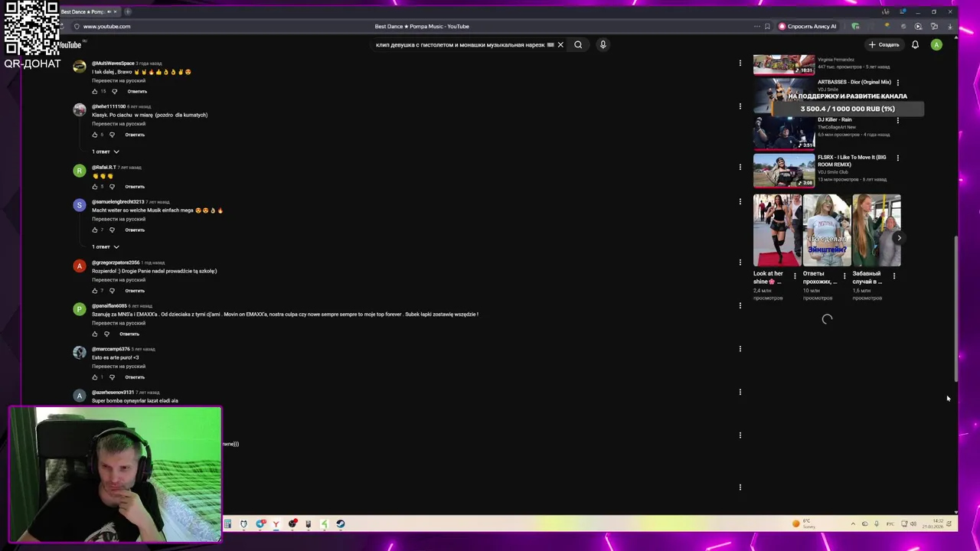The width and height of the screenshot is (980, 551).
Task: Switch keyboard language РУС indicator
Action: pos(890,524)
